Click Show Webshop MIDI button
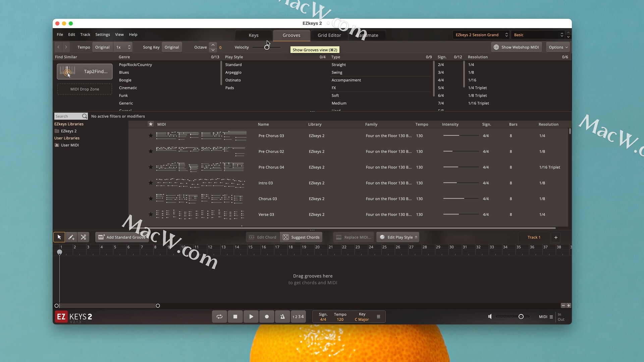Viewport: 644px width, 362px height. click(517, 47)
